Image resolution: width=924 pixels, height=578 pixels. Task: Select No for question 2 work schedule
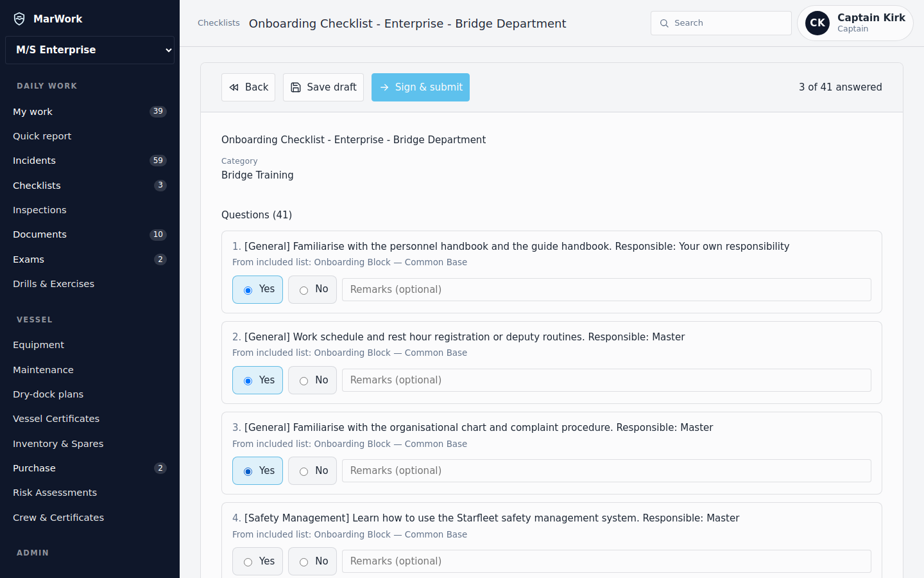point(312,380)
